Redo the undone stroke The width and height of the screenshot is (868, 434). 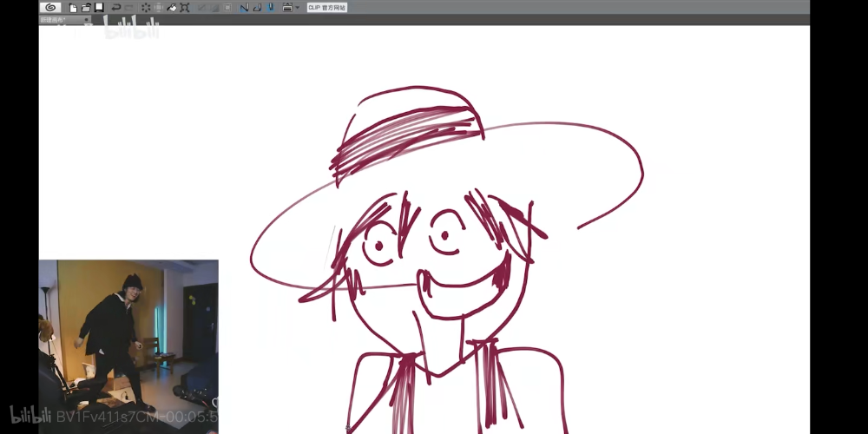[x=129, y=8]
